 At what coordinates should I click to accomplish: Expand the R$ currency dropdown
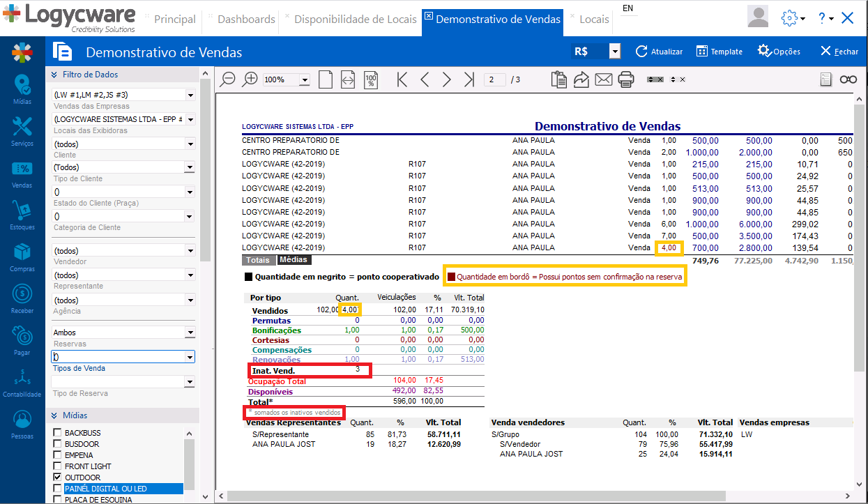(614, 52)
